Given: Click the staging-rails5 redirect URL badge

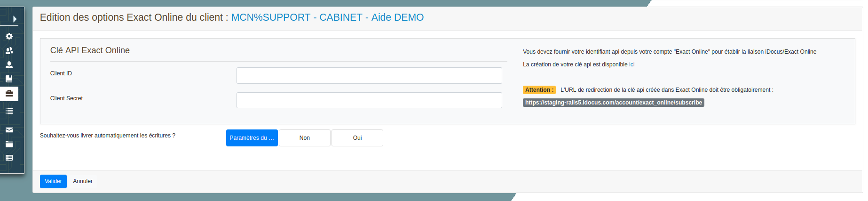Looking at the screenshot, I should pyautogui.click(x=614, y=103).
